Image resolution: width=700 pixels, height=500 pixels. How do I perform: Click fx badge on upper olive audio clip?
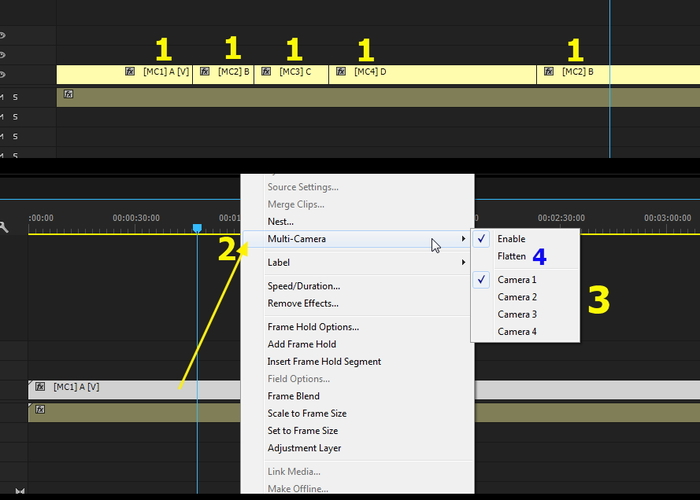click(x=68, y=94)
